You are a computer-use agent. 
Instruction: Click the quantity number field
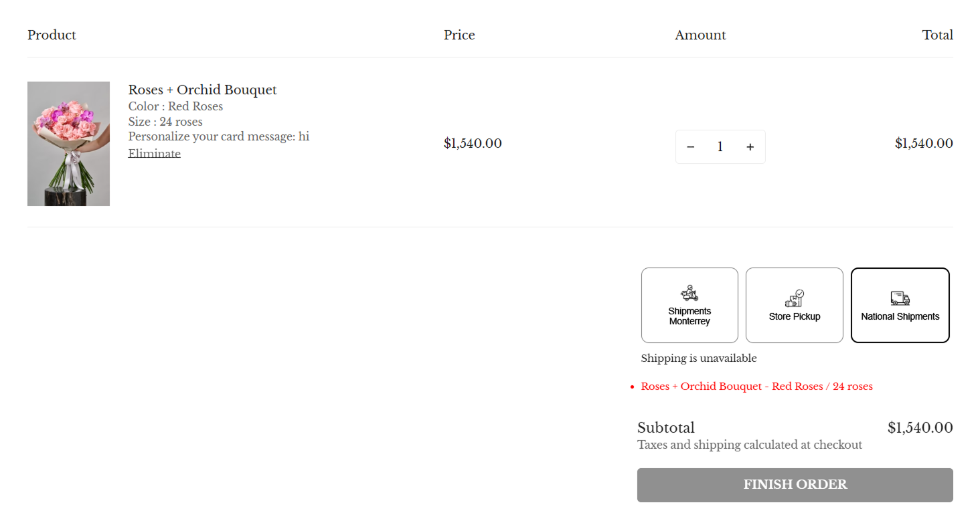(x=720, y=147)
